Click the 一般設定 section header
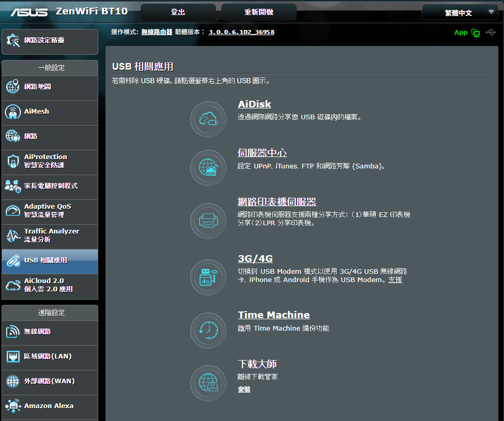The image size is (504, 421). click(x=51, y=68)
